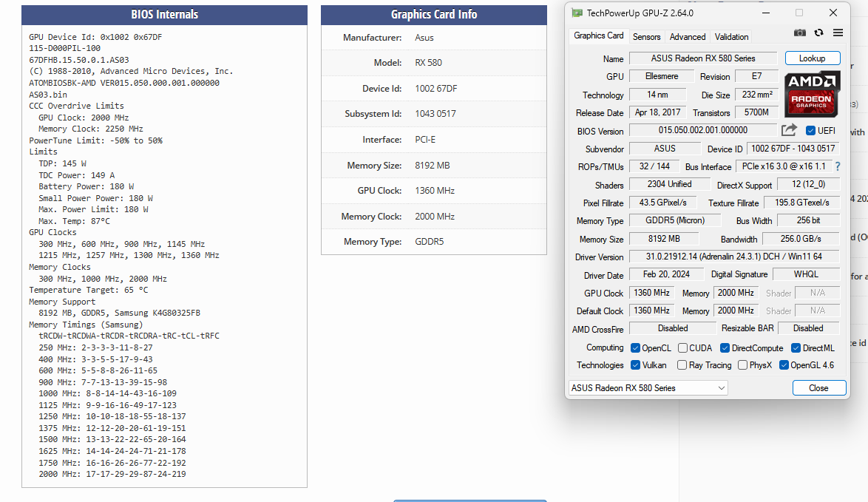This screenshot has height=502, width=868.
Task: Open the GPU-Z hamburger menu
Action: tap(838, 33)
